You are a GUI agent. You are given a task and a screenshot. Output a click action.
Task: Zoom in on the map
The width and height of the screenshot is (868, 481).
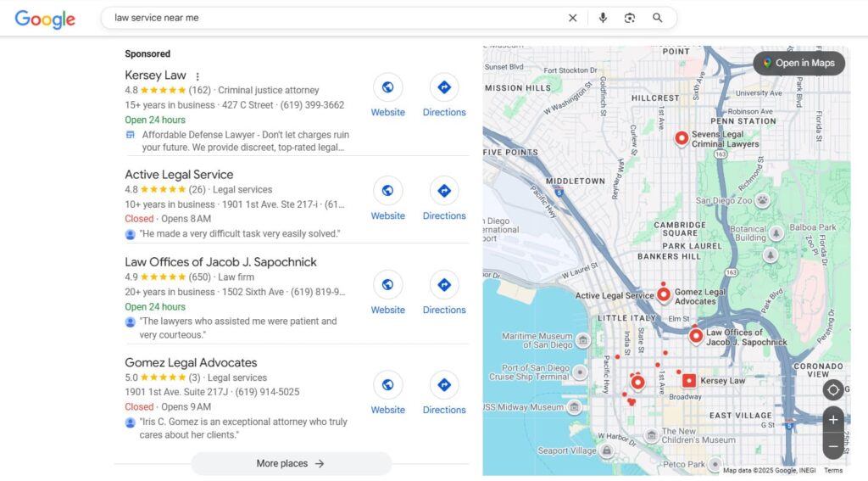coord(833,420)
